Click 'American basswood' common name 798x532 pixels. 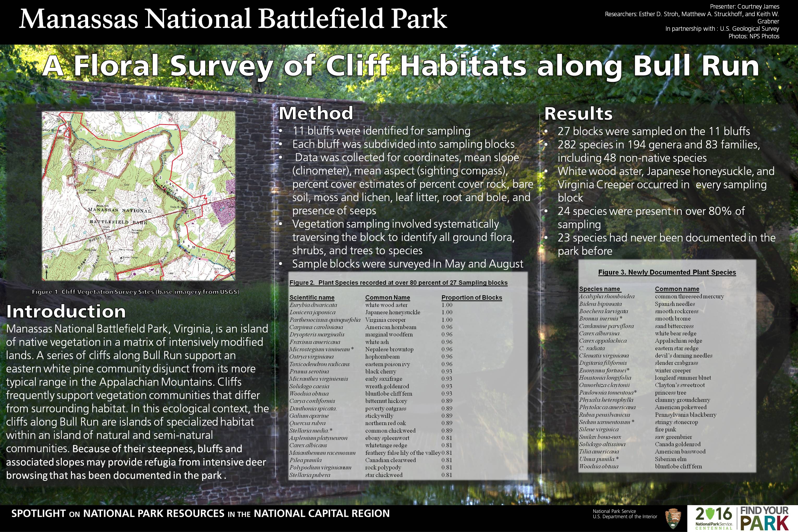coord(680,452)
